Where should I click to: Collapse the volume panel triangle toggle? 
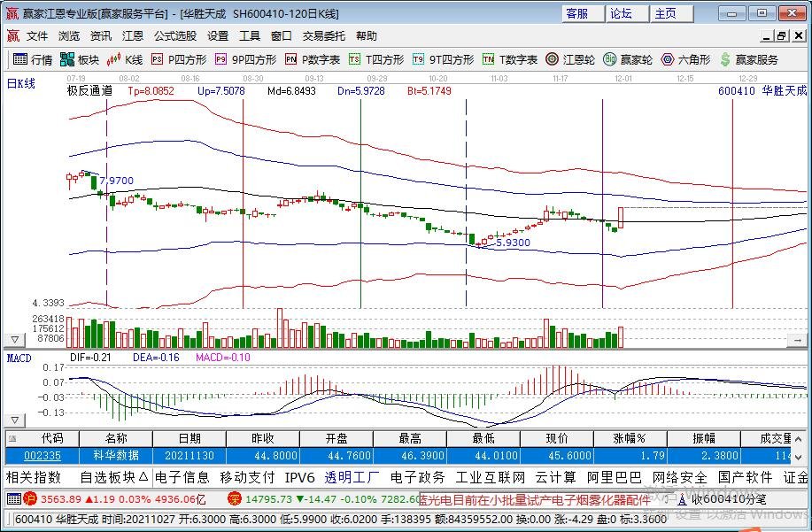[14, 340]
